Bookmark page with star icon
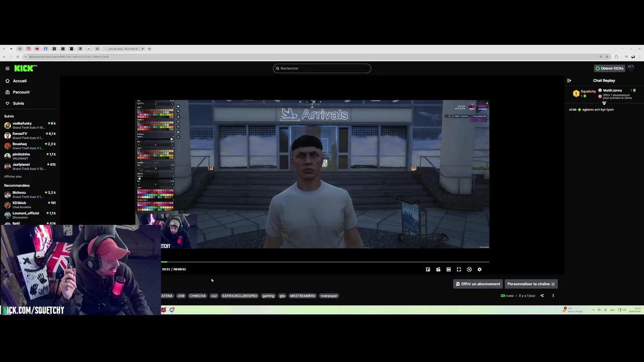 click(607, 57)
